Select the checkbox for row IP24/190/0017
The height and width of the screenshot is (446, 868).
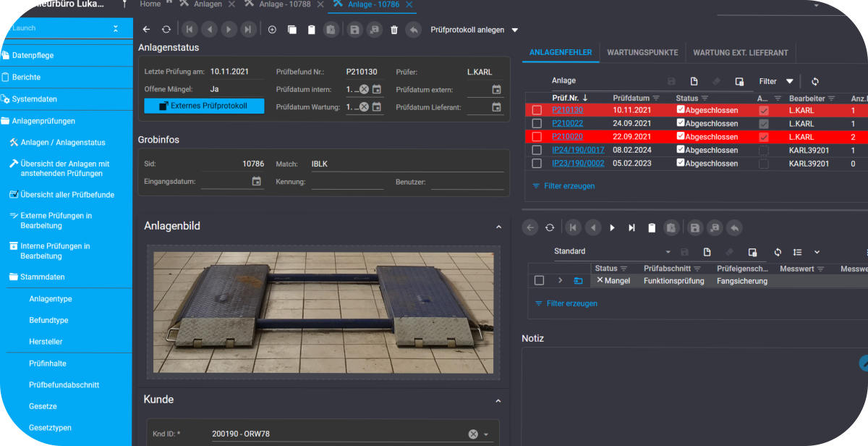[537, 151]
